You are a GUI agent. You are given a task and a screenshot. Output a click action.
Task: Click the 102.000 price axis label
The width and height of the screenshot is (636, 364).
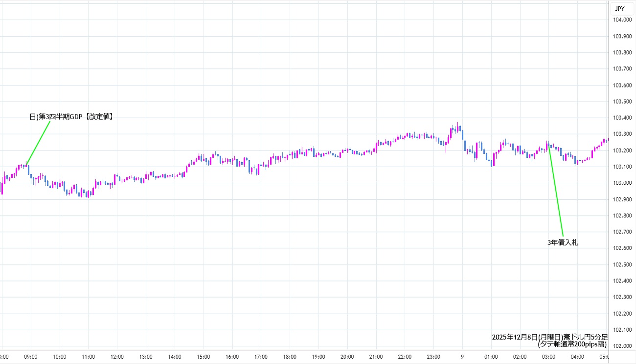click(623, 346)
